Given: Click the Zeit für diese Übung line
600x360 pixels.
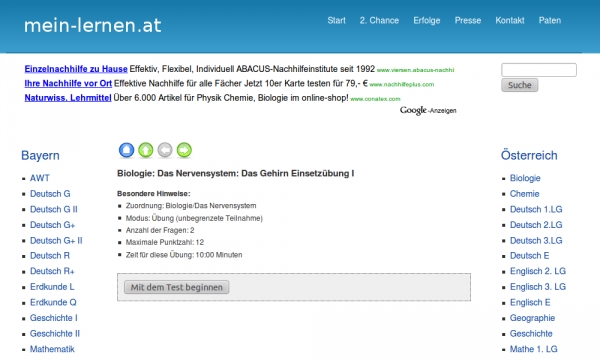Looking at the screenshot, I should (x=184, y=255).
